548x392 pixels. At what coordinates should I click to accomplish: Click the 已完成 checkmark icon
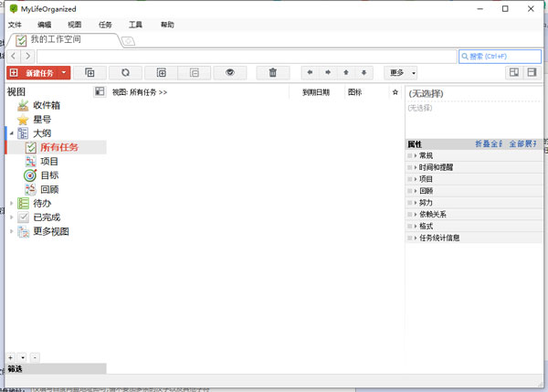click(23, 217)
